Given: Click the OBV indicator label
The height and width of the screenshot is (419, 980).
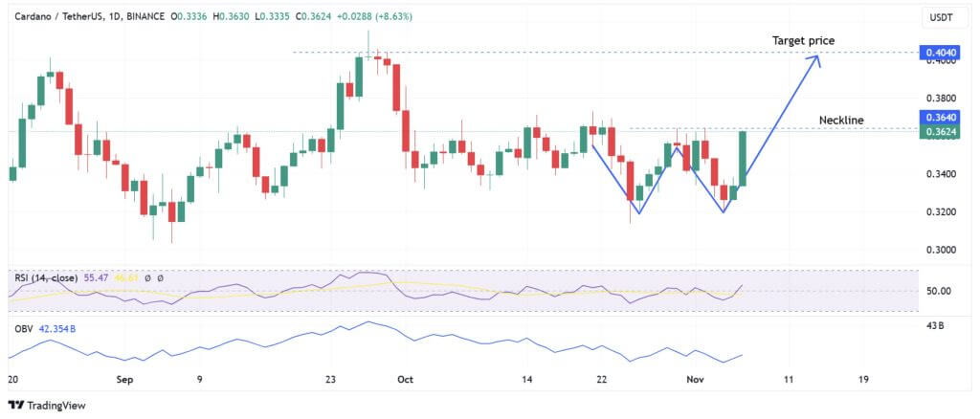Looking at the screenshot, I should [24, 328].
